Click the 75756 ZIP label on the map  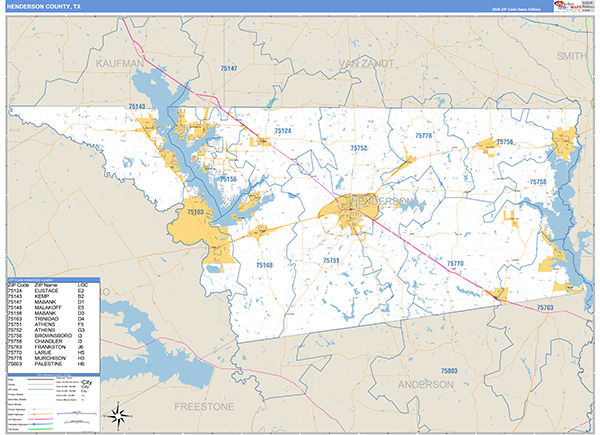pos(505,142)
